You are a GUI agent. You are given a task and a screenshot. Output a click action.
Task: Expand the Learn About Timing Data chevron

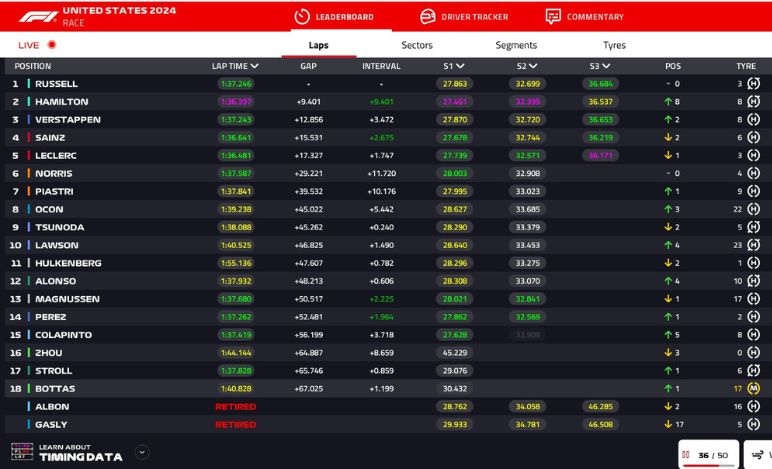[x=142, y=452]
